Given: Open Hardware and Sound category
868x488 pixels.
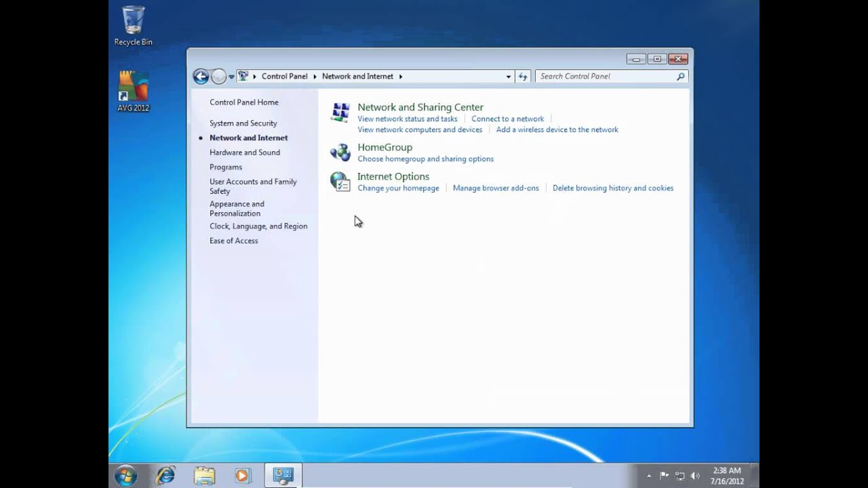Looking at the screenshot, I should 245,152.
